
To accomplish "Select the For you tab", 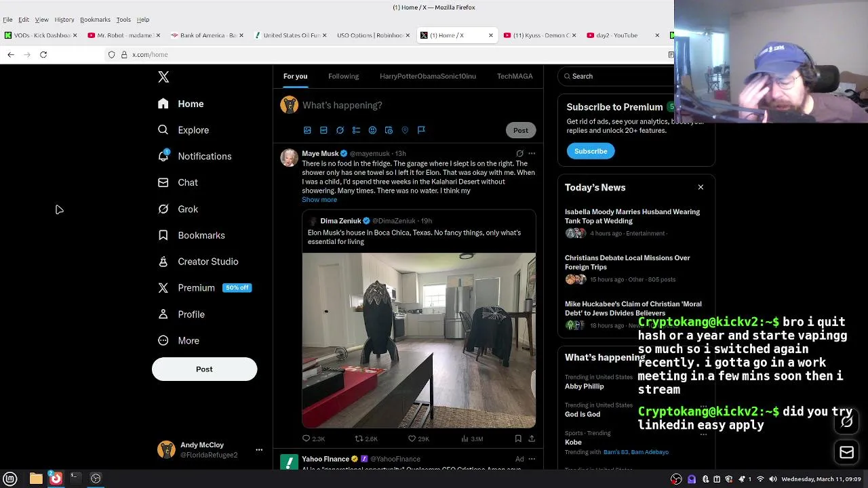I will 296,77.
